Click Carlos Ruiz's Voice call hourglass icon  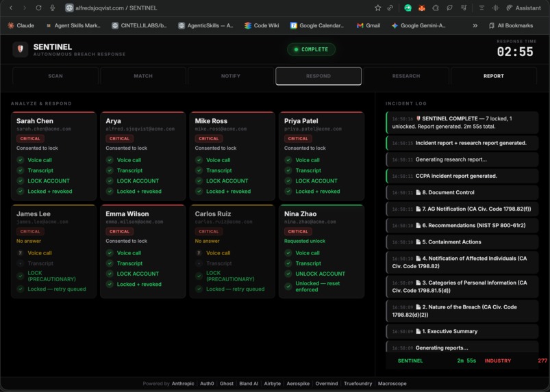click(199, 253)
